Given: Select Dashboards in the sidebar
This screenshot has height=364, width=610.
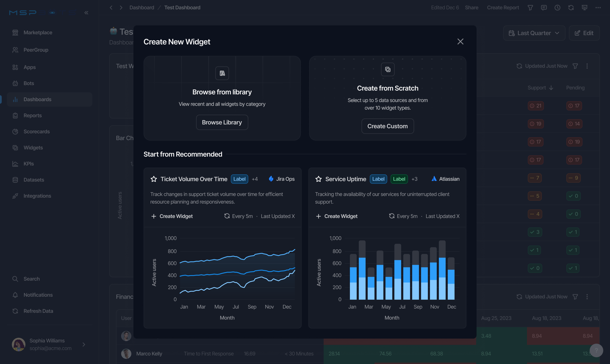Looking at the screenshot, I should click(x=50, y=99).
